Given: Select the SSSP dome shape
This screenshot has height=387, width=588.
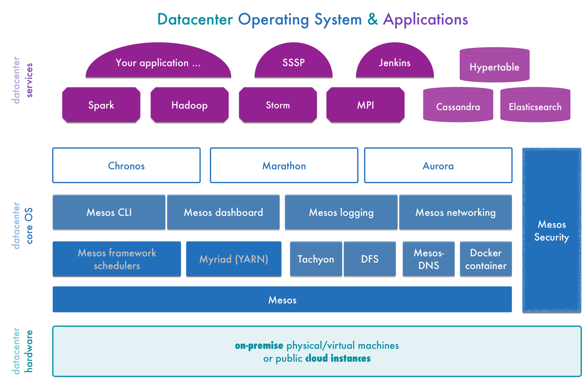Looking at the screenshot, I should point(294,60).
